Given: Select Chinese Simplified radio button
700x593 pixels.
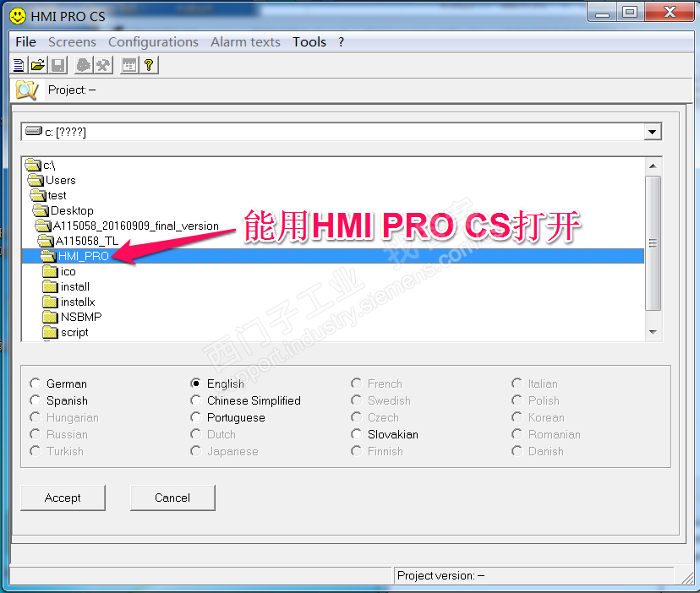Looking at the screenshot, I should coord(195,400).
